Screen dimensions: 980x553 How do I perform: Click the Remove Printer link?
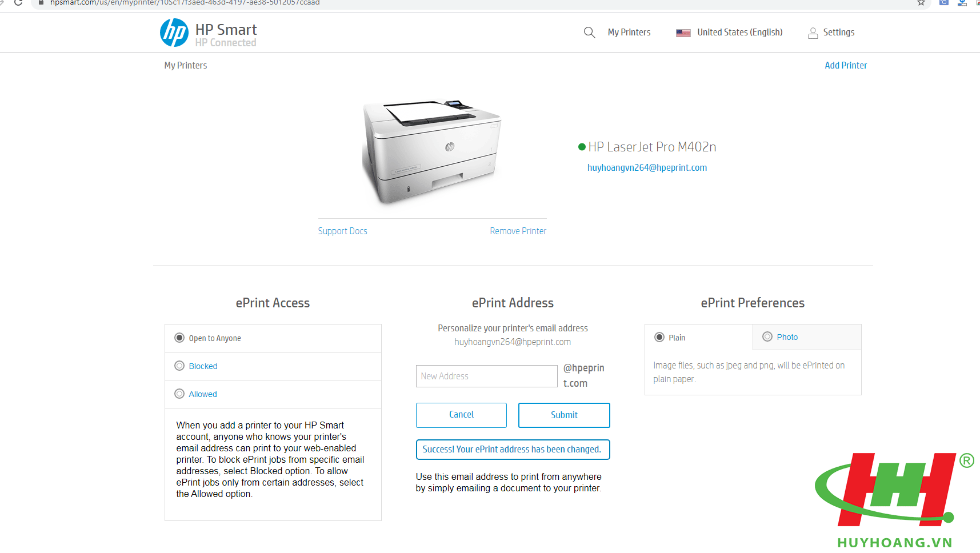tap(518, 231)
